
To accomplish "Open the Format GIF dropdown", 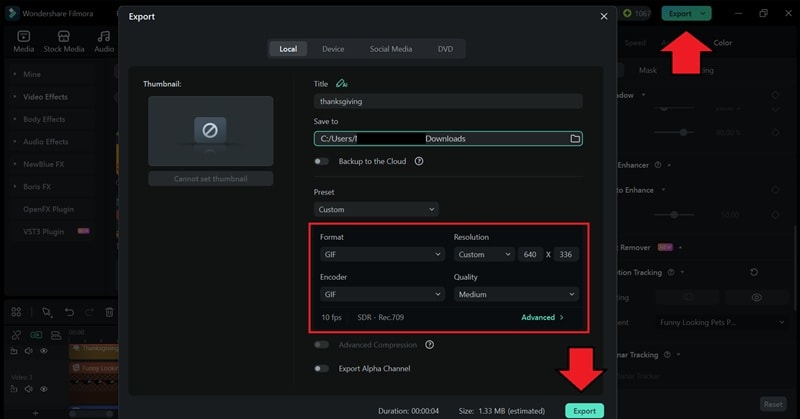I will point(382,254).
